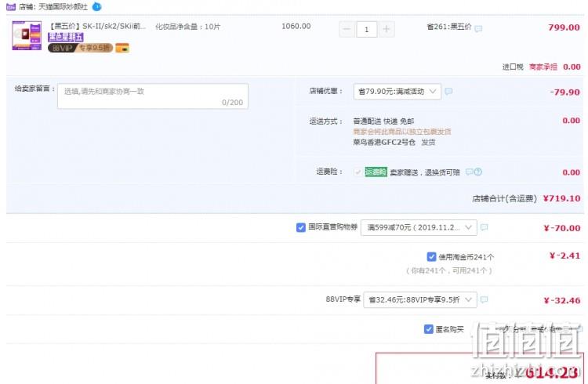Click the 1060.00 original unit price
Viewport: 588px width, 384px height.
click(x=296, y=26)
